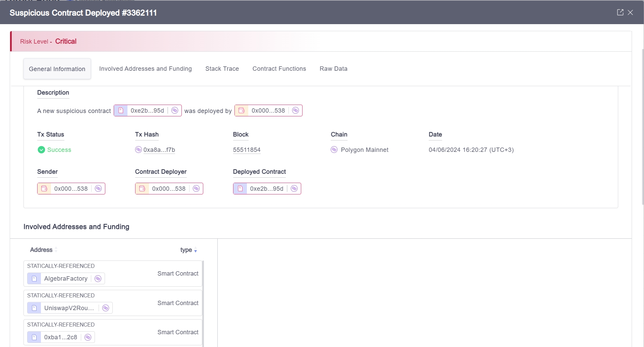Click explorer link icon beside 0xe2b...95d in Description
Screen dimensions: 644x347
174,111
